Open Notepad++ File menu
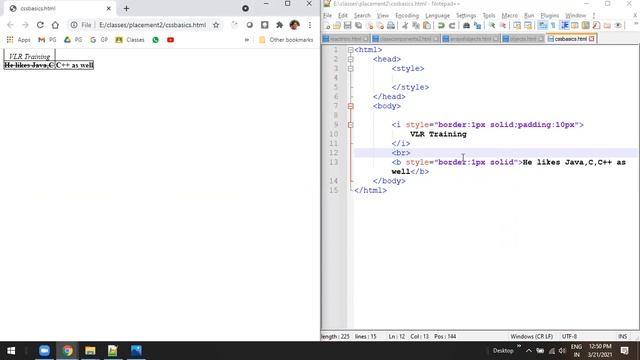The width and height of the screenshot is (640, 360). tap(327, 16)
